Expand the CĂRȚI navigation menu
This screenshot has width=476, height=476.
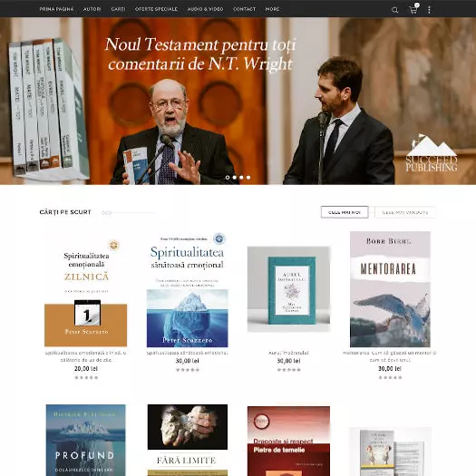pos(118,9)
